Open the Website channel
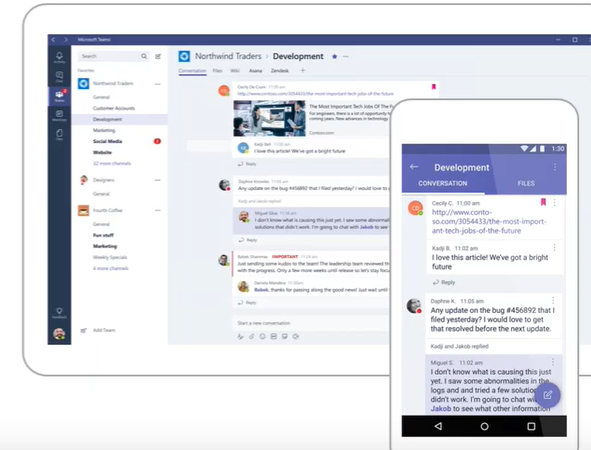This screenshot has height=450, width=591. point(102,152)
